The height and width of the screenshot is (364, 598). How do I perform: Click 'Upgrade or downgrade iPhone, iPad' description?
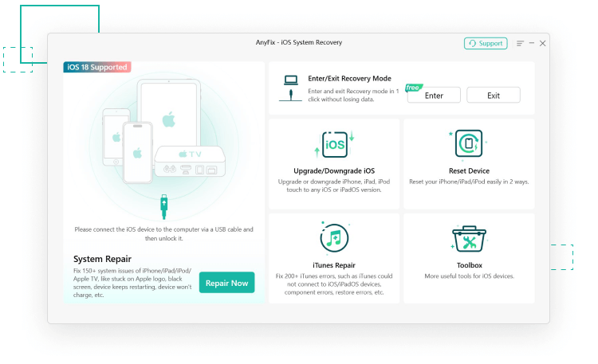pos(334,186)
